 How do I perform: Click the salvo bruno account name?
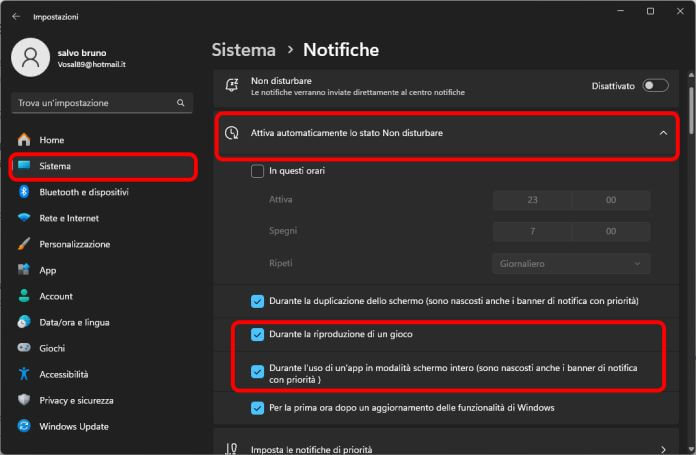[82, 53]
